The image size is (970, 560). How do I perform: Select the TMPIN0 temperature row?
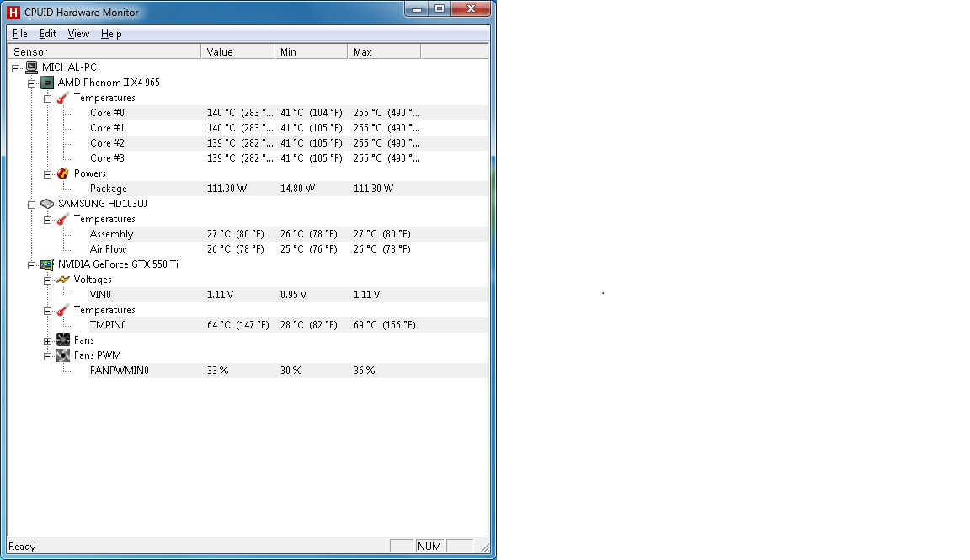[x=288, y=325]
